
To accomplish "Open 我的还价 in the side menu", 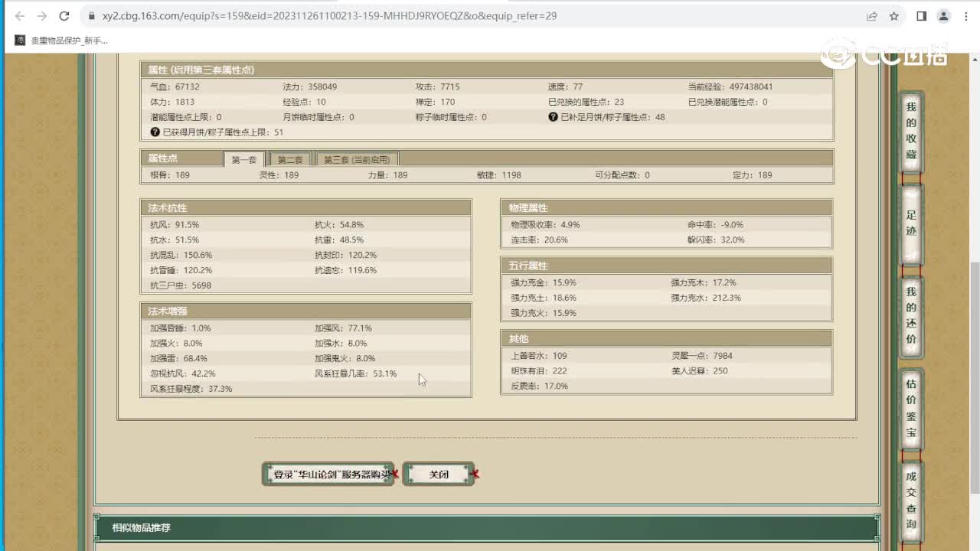I will 911,316.
